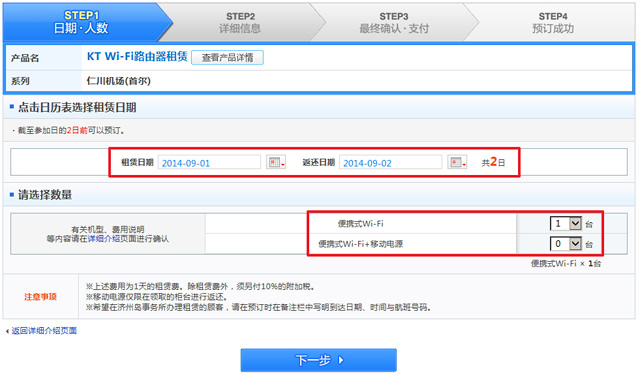This screenshot has height=378, width=640.
Task: Select STEP4 预订成功 tab
Action: click(x=553, y=22)
